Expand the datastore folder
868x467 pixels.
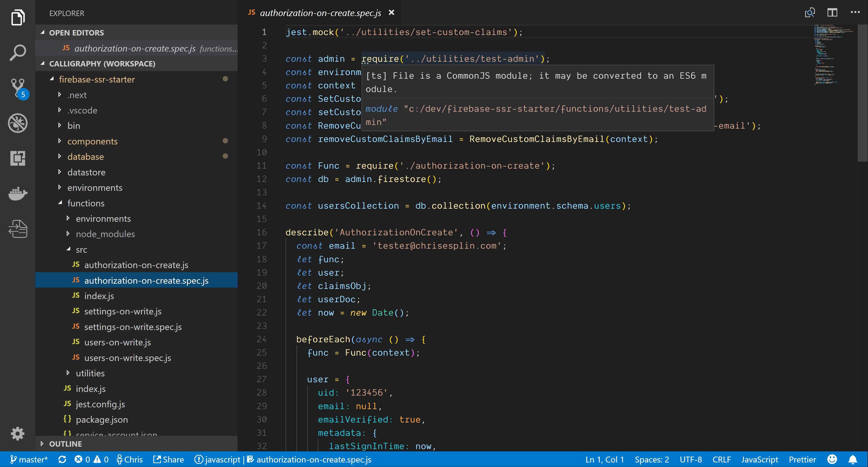[136, 172]
